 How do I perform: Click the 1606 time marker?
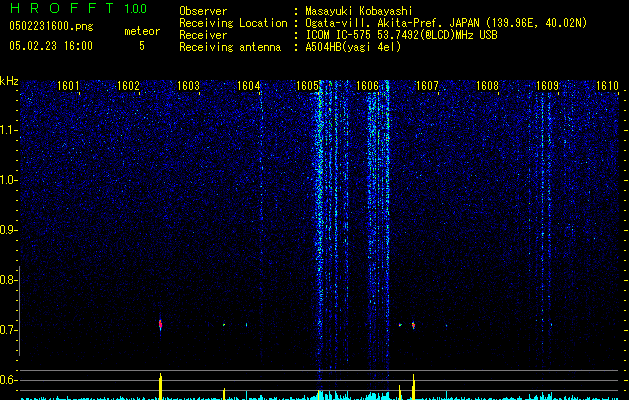pos(367,86)
